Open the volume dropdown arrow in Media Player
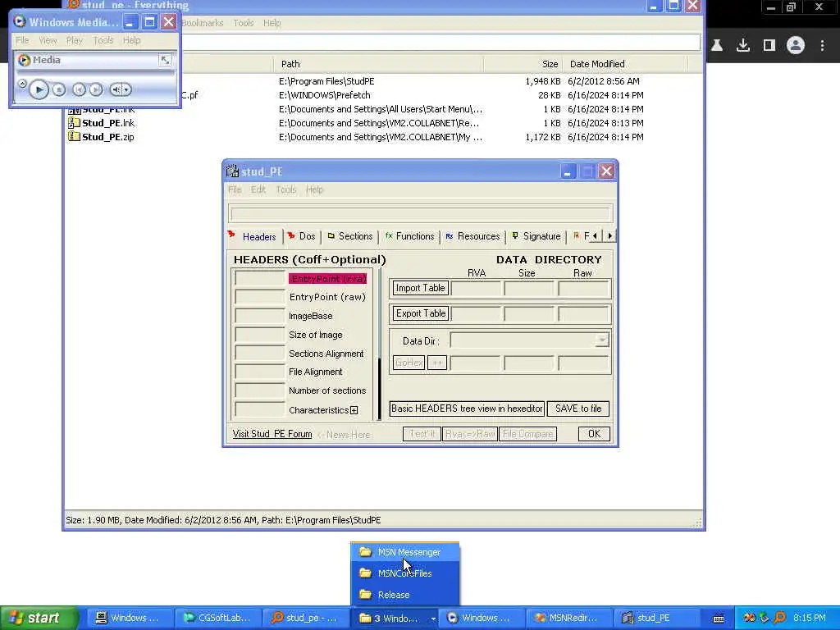Image resolution: width=840 pixels, height=630 pixels. coord(127,89)
